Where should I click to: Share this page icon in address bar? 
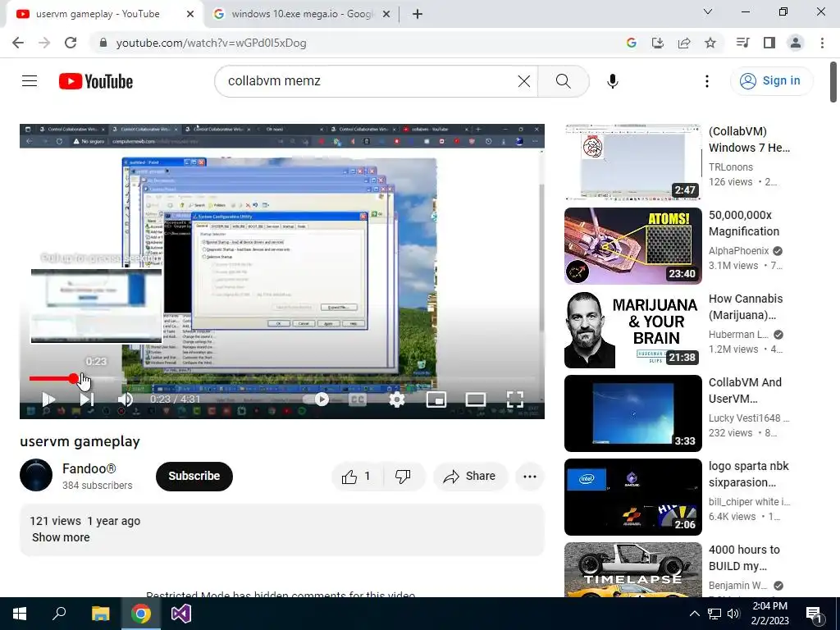[x=684, y=43]
